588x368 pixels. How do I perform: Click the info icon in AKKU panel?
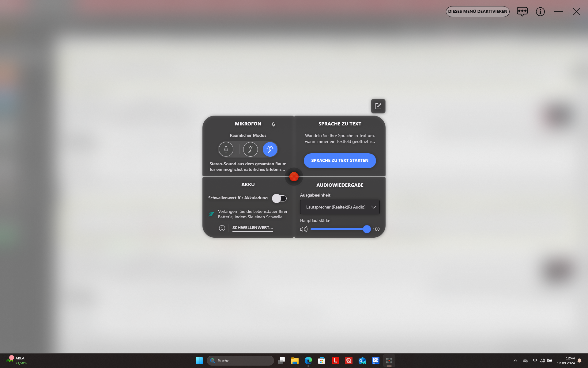(222, 228)
